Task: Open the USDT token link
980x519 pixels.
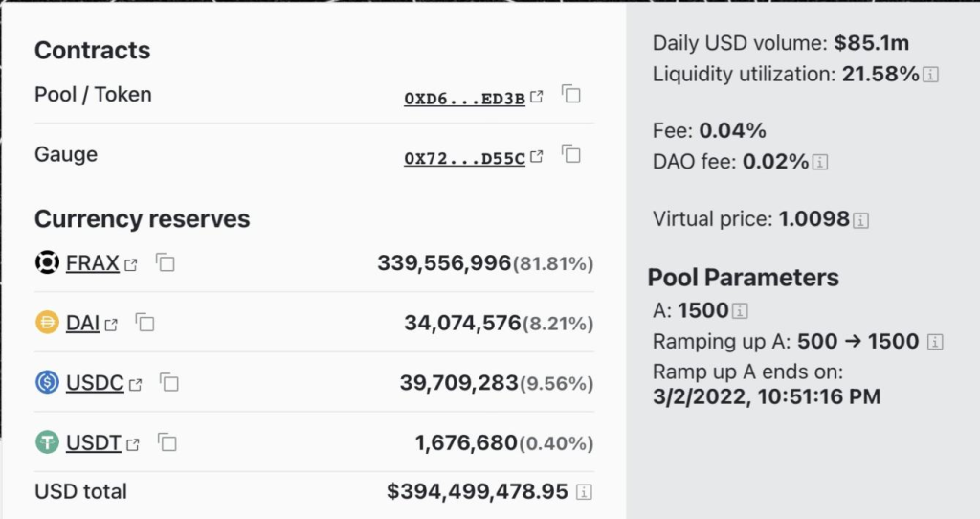Action: [94, 442]
